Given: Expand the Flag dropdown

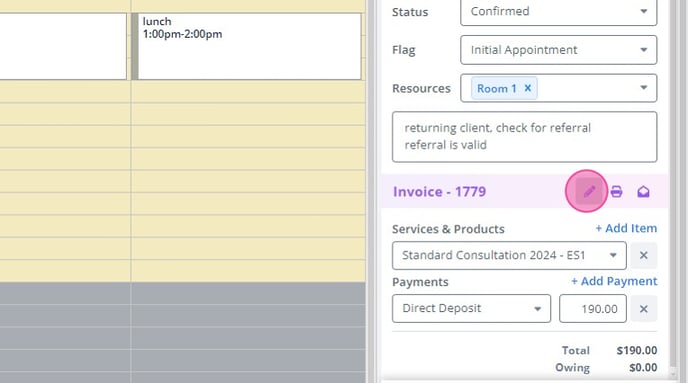Looking at the screenshot, I should pos(559,50).
